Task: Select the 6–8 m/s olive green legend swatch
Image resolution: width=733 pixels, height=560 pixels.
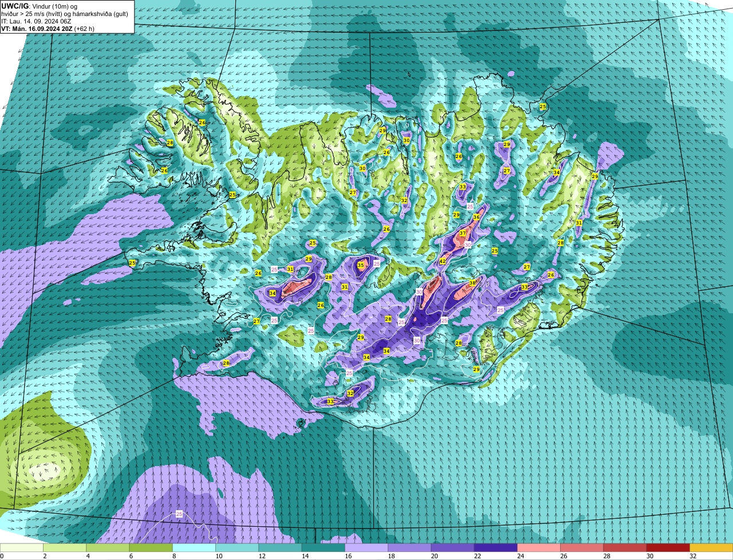Action: click(151, 548)
